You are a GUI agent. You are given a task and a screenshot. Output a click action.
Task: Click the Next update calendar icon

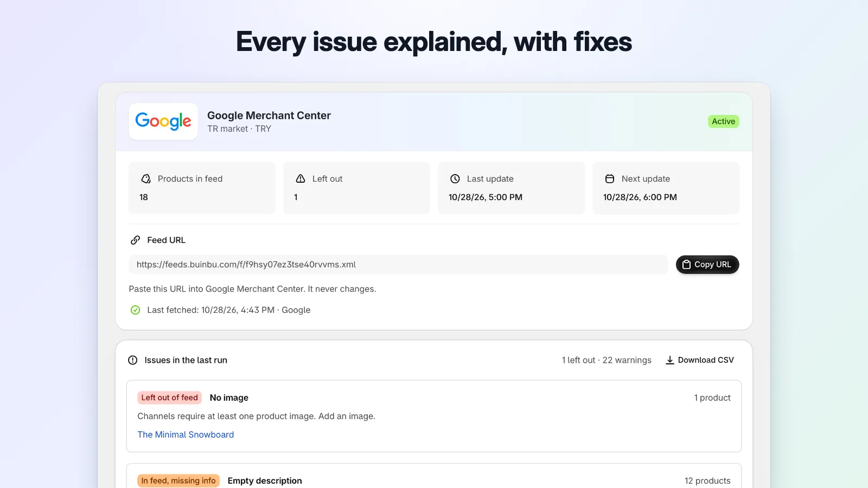point(610,179)
